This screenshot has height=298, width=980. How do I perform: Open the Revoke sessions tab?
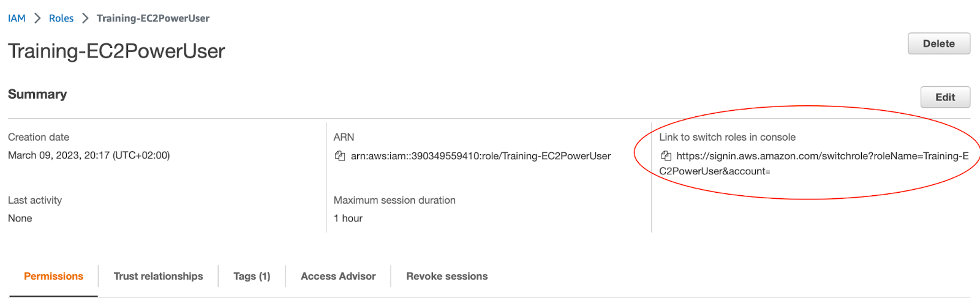point(447,276)
